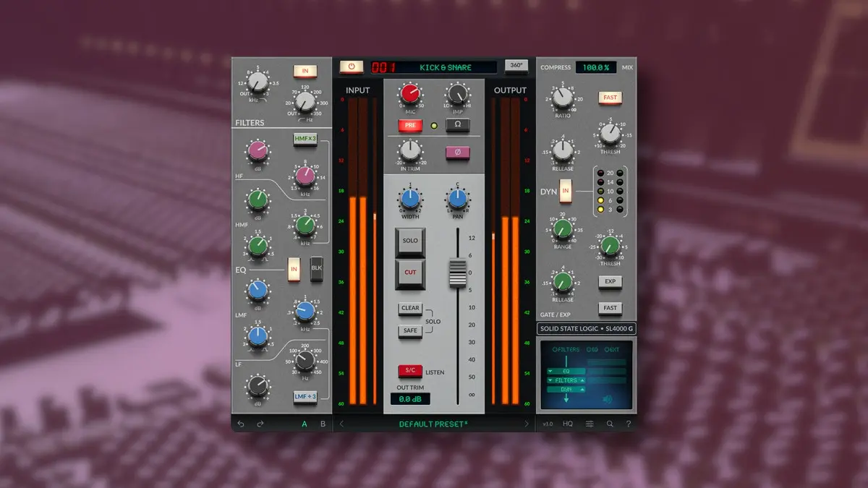Click the compressor THRESH knob
This screenshot has width=868, height=488.
tap(610, 132)
